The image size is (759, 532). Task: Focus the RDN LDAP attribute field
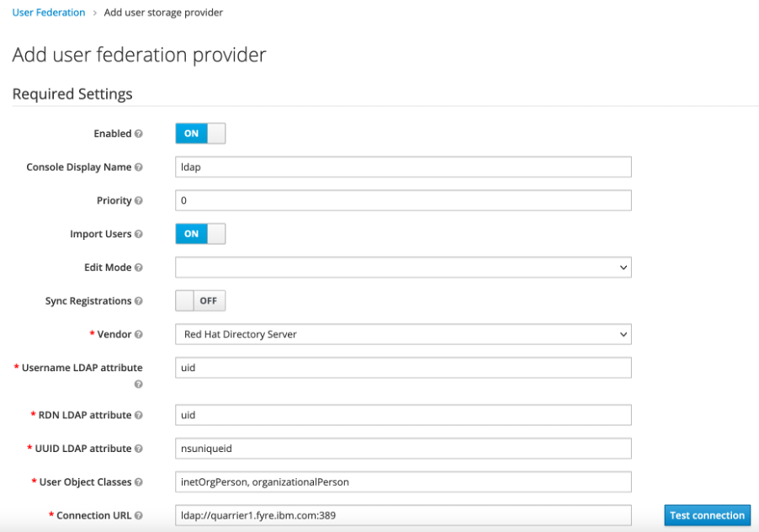point(403,415)
